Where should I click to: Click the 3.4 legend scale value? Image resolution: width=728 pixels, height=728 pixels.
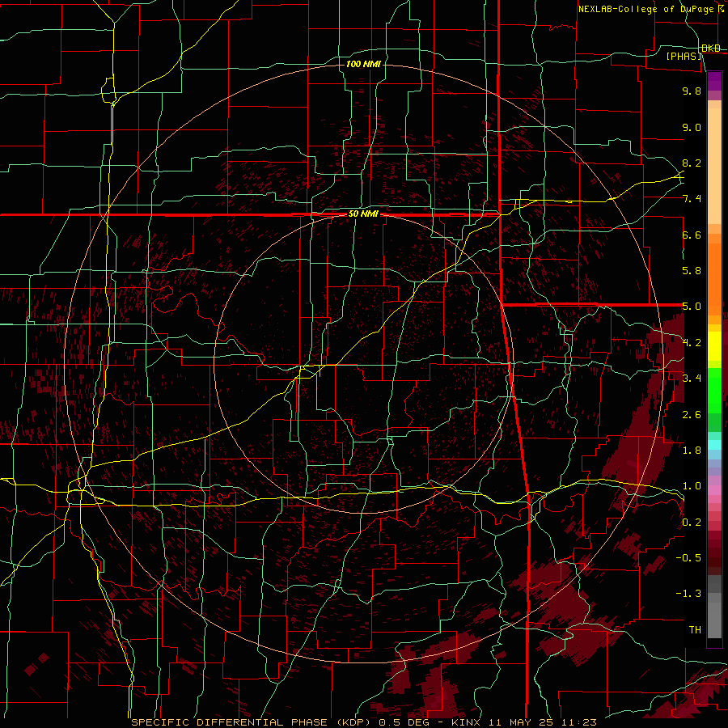[x=692, y=379]
